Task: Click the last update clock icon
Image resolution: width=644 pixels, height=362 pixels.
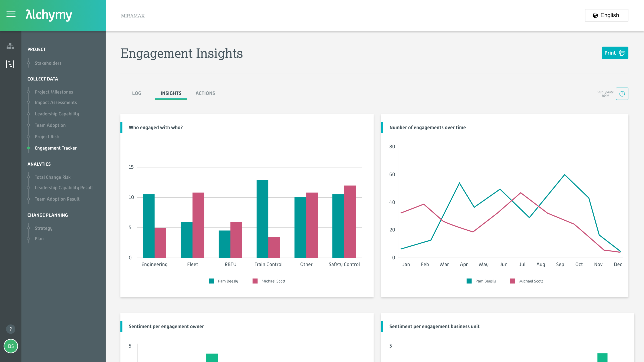Action: [622, 94]
